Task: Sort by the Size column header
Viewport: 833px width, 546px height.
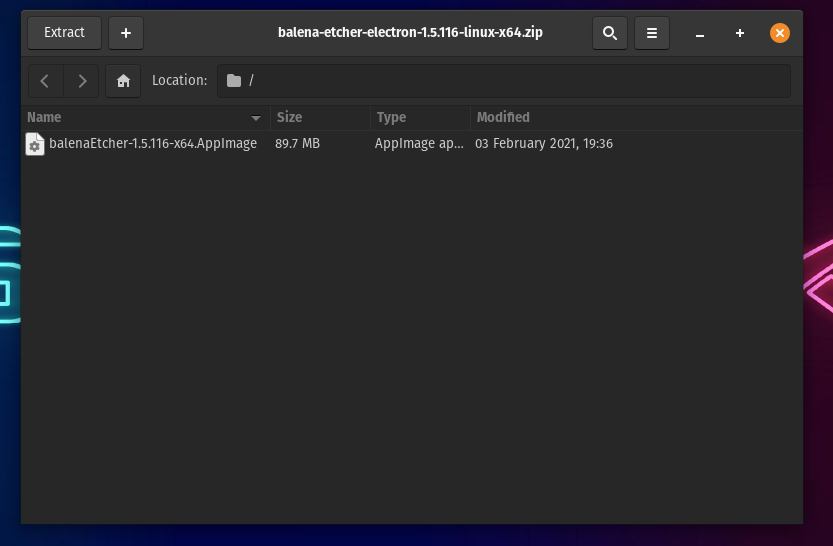Action: coord(320,117)
